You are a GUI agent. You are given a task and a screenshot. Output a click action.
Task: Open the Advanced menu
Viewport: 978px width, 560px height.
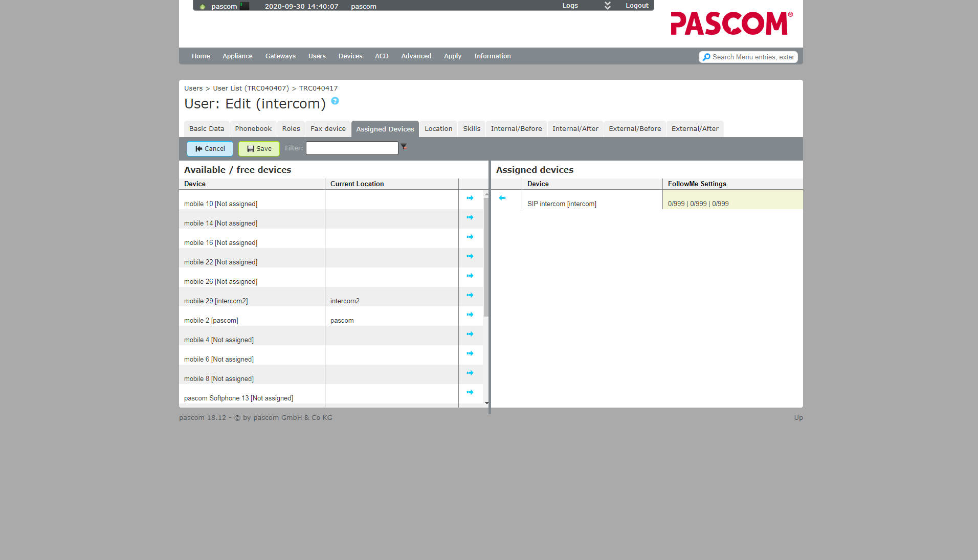[416, 56]
